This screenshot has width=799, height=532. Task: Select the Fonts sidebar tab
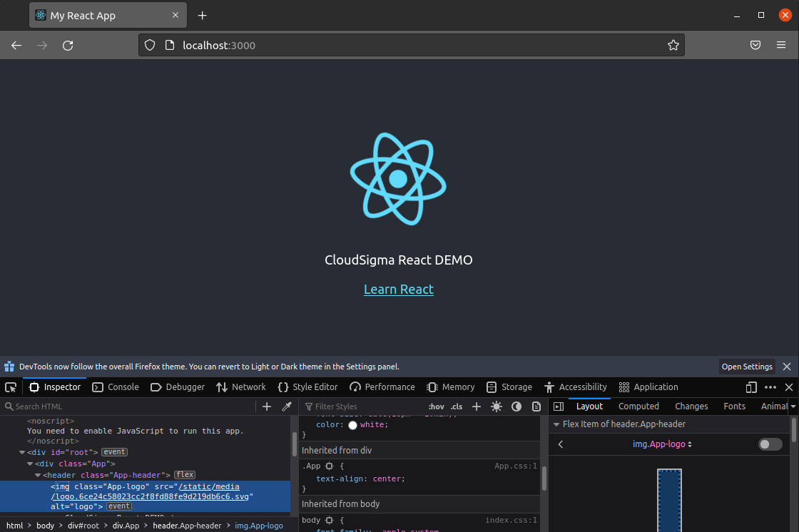click(x=734, y=406)
